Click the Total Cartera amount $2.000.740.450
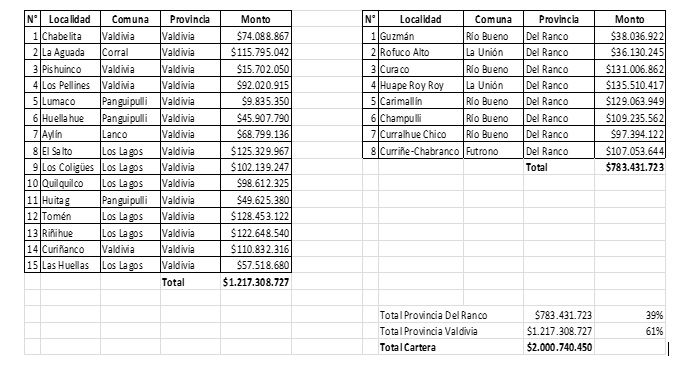Screen dimensions: 682x366 tap(559, 347)
